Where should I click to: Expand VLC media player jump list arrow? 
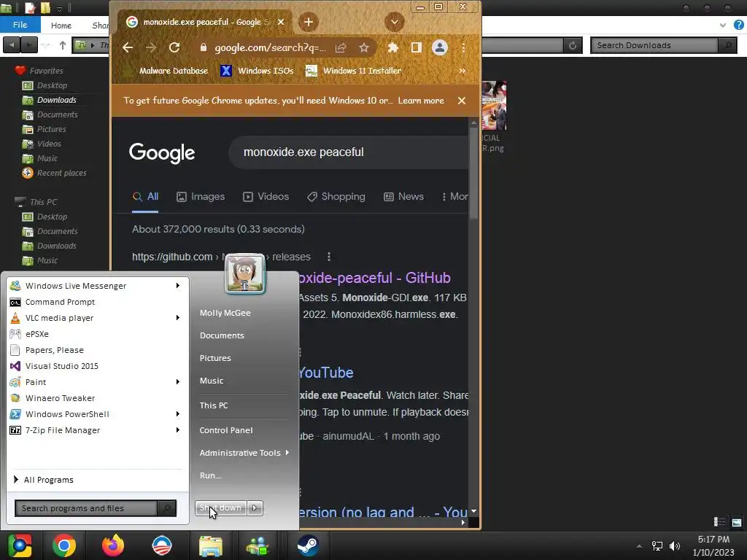point(178,318)
